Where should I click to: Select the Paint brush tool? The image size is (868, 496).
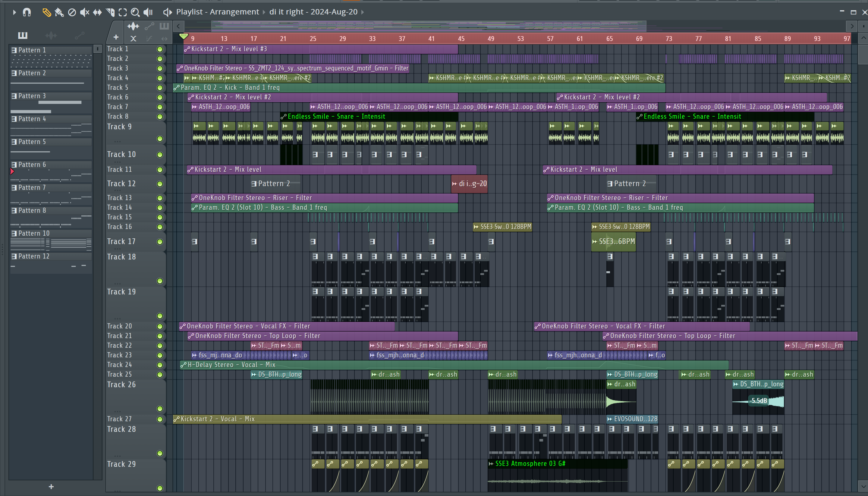(59, 12)
